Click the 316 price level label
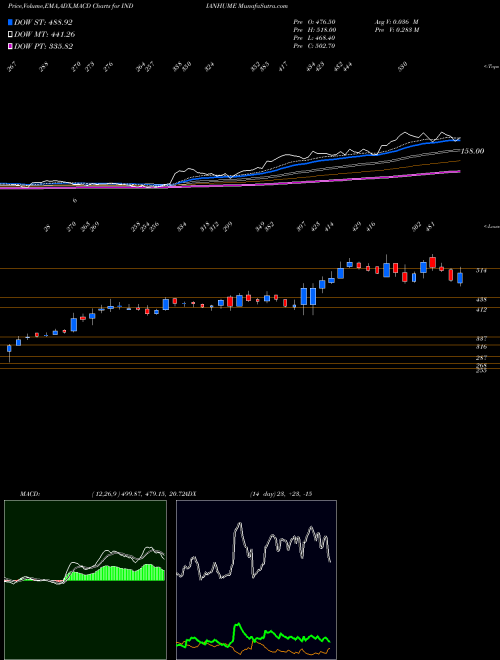Image resolution: width=500 pixels, height=660 pixels. pos(481,347)
